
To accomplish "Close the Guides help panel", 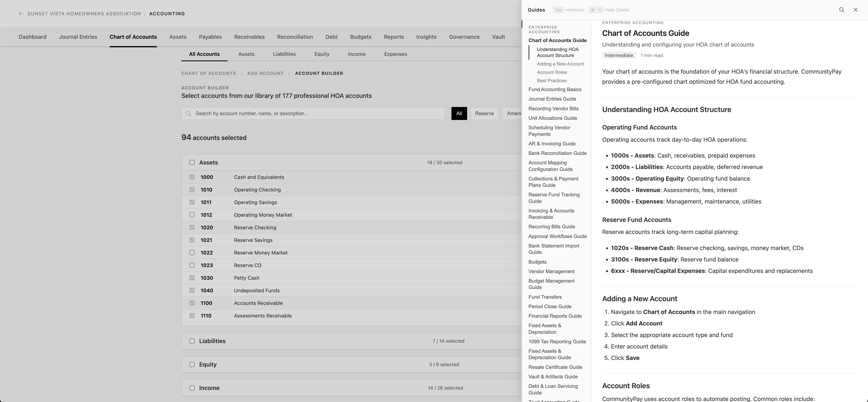I will click(x=856, y=10).
